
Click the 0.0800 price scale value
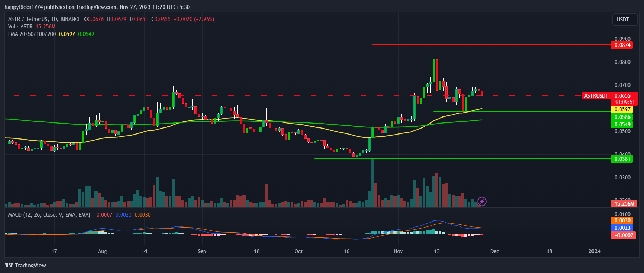click(x=622, y=62)
